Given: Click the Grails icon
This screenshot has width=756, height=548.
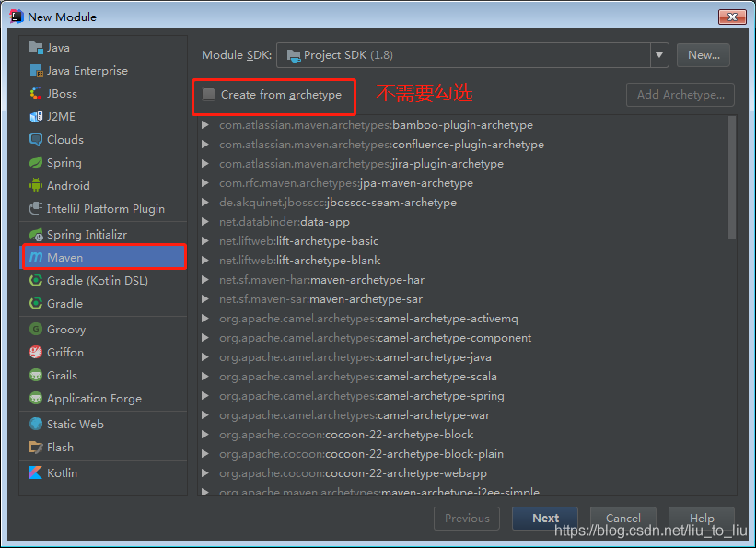Looking at the screenshot, I should click(x=36, y=375).
